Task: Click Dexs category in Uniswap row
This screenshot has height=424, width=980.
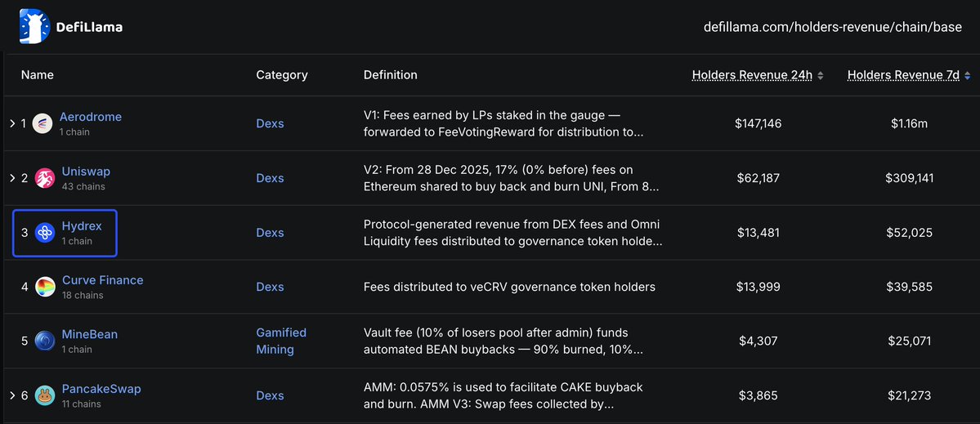Action: tap(270, 178)
